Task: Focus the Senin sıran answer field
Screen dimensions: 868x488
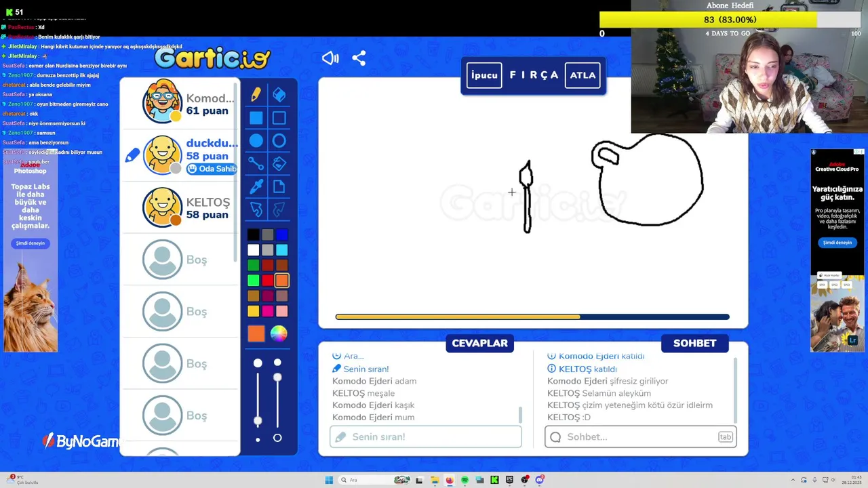Action: coord(426,436)
